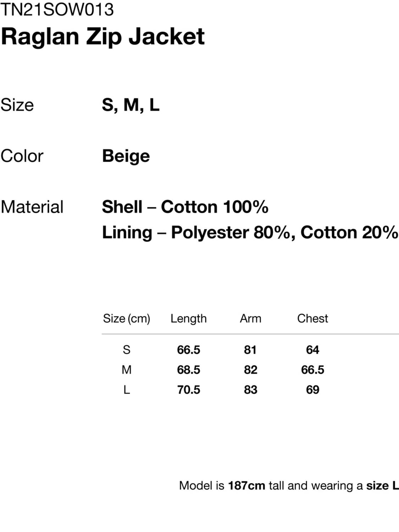
Task: Click the Length column header
Action: [188, 318]
